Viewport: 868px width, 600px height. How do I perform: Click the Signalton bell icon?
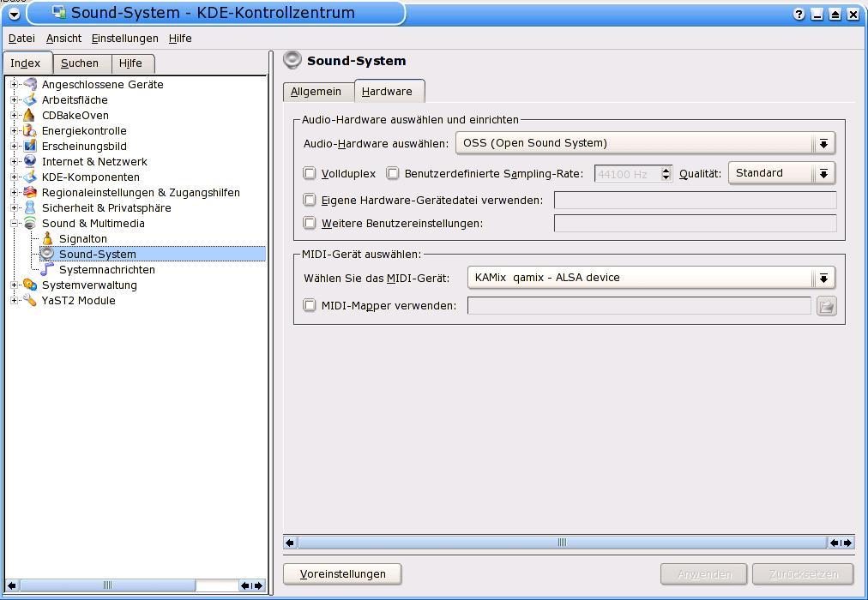click(x=48, y=239)
